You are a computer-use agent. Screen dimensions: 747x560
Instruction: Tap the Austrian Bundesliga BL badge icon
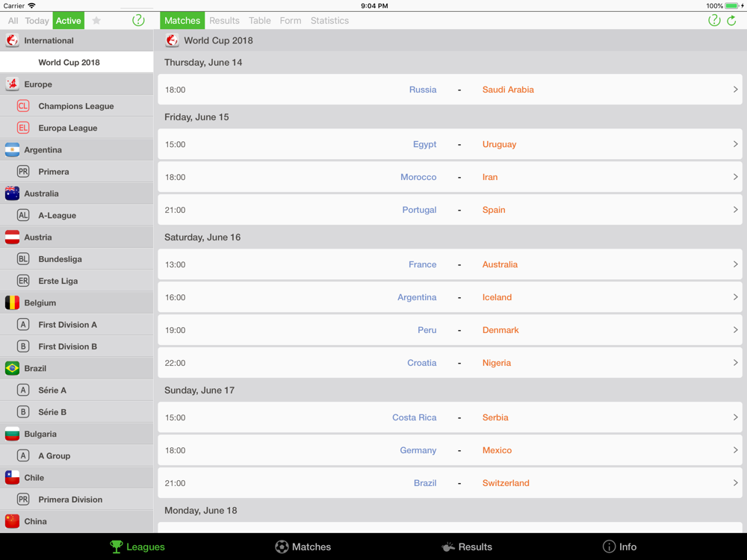pyautogui.click(x=23, y=259)
